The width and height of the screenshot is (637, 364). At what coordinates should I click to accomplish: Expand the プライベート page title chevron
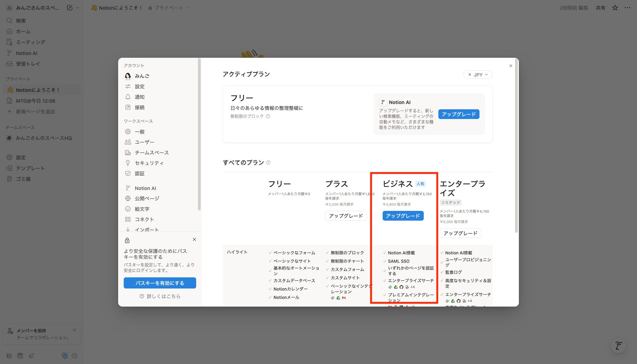(187, 8)
